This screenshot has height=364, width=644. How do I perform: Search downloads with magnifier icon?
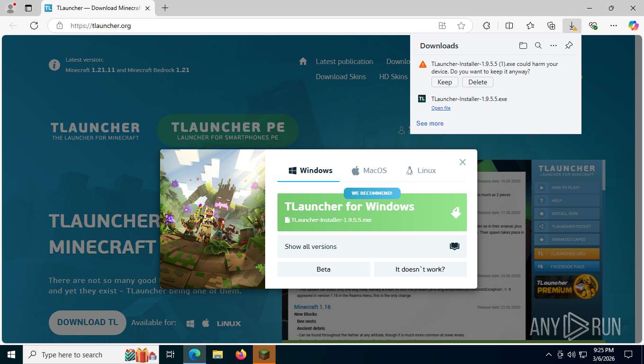pos(538,45)
